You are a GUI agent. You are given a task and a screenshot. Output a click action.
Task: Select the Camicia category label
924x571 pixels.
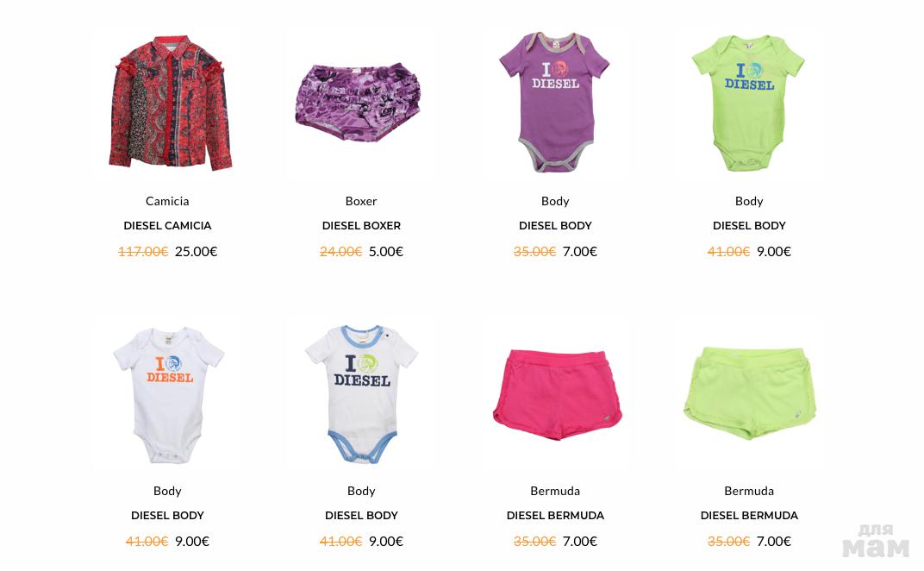(x=167, y=201)
